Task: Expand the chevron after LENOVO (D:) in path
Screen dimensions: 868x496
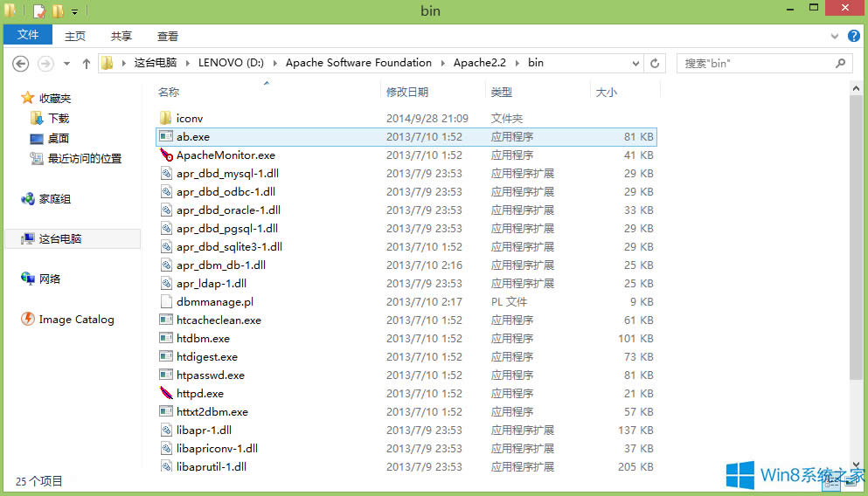Action: click(x=275, y=63)
